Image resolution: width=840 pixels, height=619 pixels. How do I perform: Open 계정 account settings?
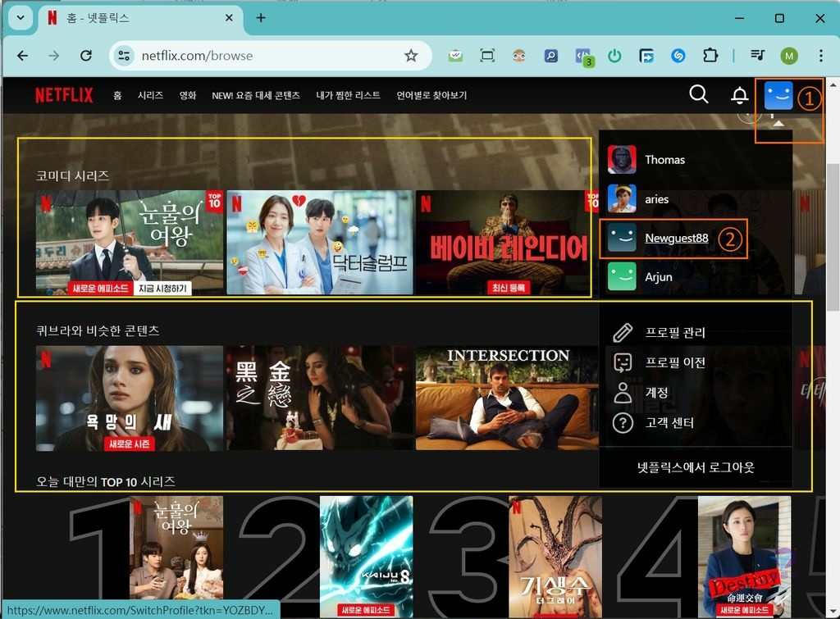click(x=657, y=393)
